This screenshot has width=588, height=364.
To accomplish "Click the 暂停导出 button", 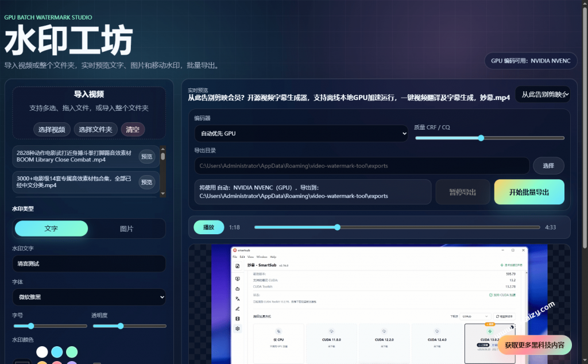I will coord(463,192).
